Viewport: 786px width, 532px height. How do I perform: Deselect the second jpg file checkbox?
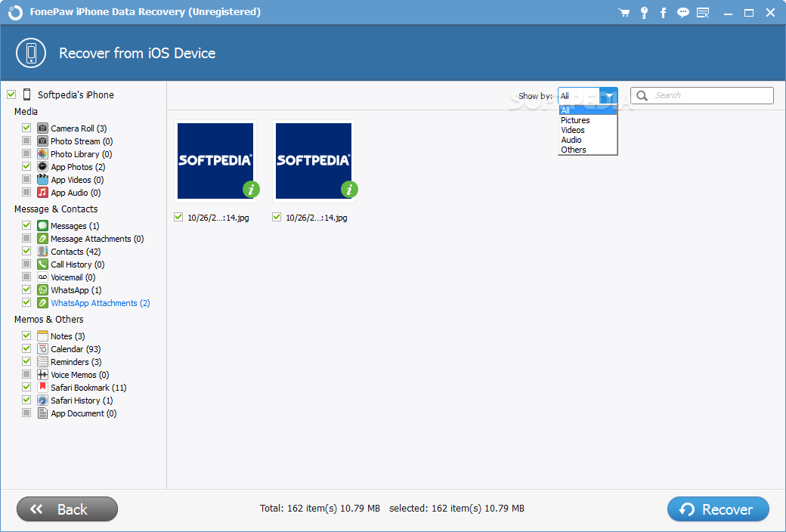[277, 217]
